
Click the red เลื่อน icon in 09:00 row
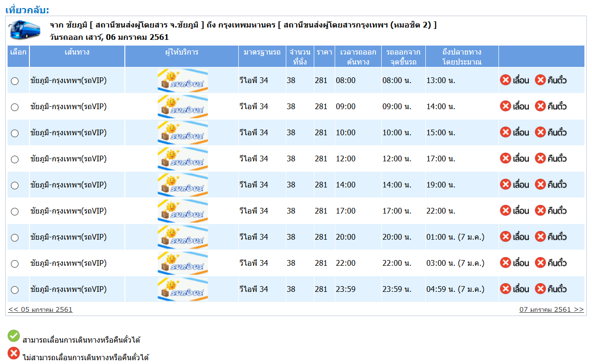pyautogui.click(x=505, y=106)
